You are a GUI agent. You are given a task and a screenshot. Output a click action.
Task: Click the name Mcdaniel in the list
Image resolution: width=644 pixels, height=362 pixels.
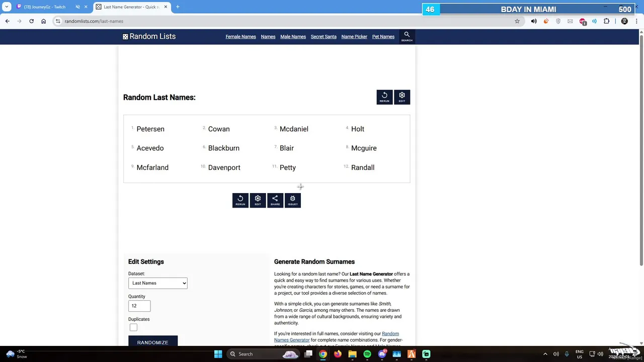point(294,129)
